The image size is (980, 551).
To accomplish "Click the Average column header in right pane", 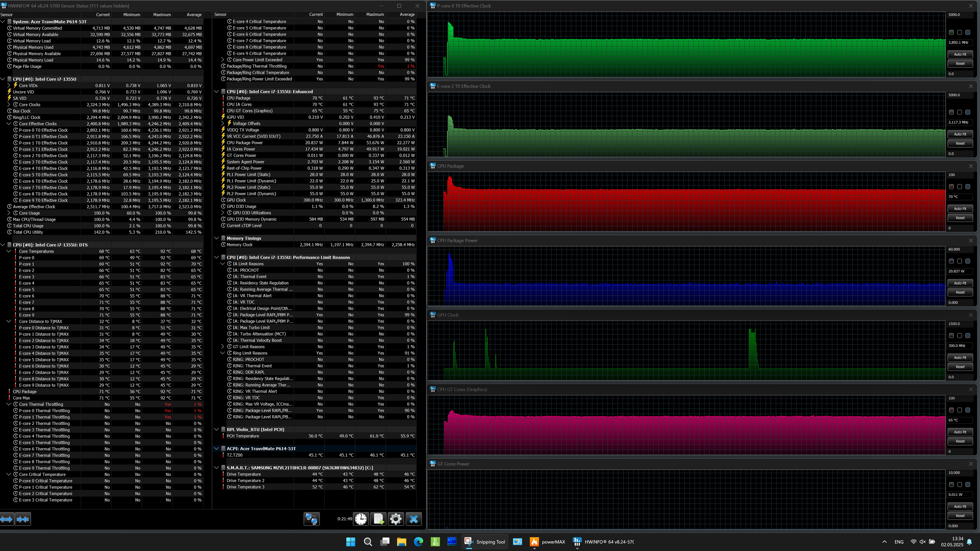I will (x=407, y=14).
